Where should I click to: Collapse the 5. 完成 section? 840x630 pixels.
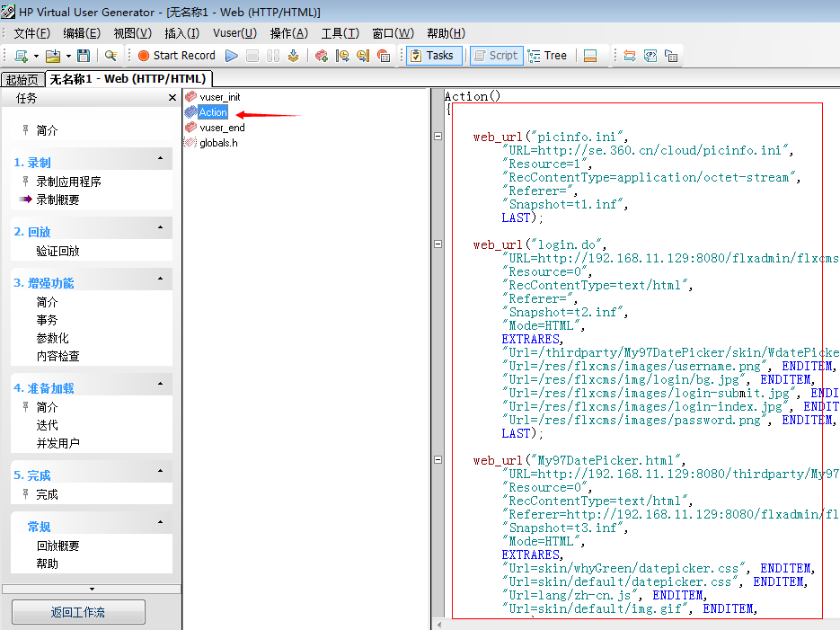(160, 472)
